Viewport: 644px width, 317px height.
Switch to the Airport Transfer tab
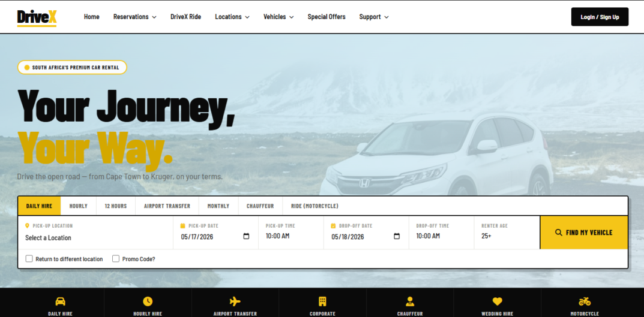(x=167, y=206)
